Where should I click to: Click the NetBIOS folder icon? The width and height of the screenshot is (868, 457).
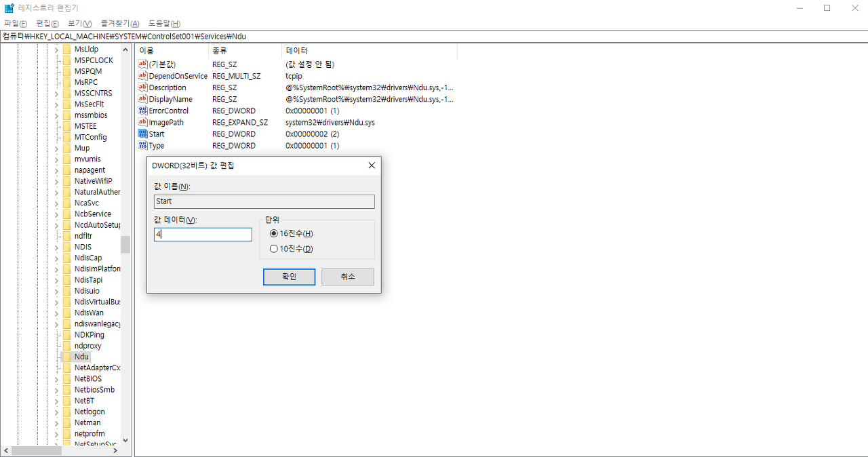tap(66, 378)
